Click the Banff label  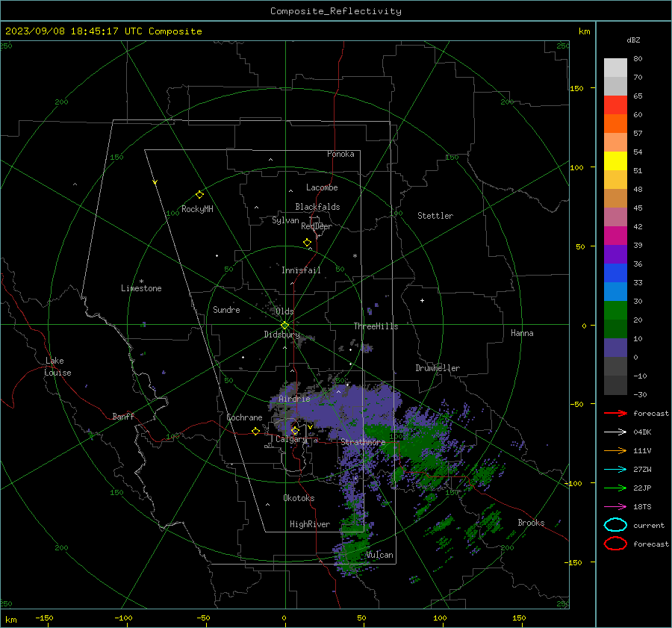(x=123, y=416)
